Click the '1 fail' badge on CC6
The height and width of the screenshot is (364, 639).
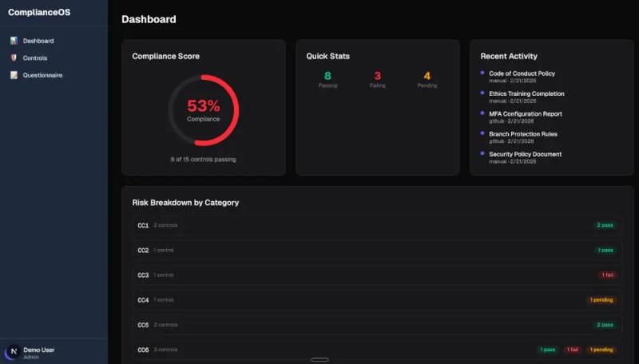[x=573, y=350]
